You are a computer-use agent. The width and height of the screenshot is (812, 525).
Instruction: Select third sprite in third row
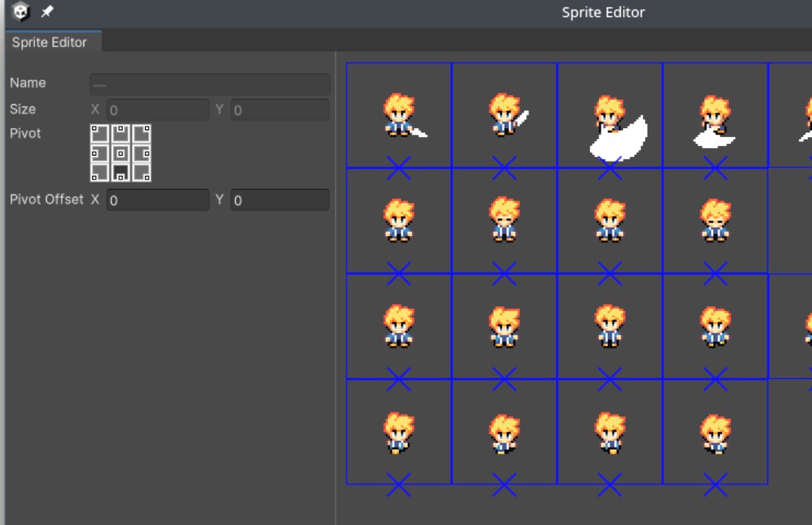pyautogui.click(x=610, y=326)
